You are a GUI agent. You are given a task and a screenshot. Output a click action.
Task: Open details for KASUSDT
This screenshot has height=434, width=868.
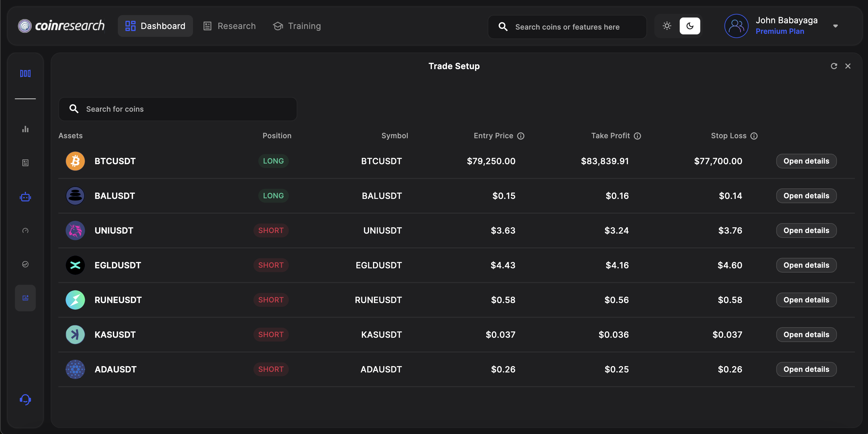(806, 334)
